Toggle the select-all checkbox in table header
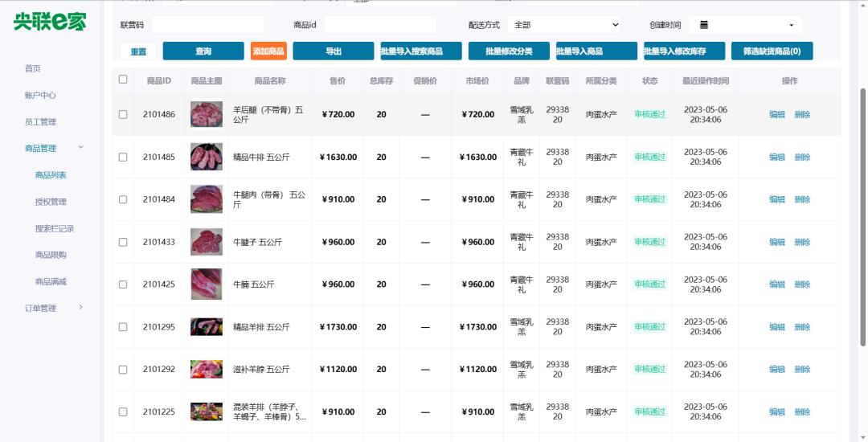 point(123,80)
